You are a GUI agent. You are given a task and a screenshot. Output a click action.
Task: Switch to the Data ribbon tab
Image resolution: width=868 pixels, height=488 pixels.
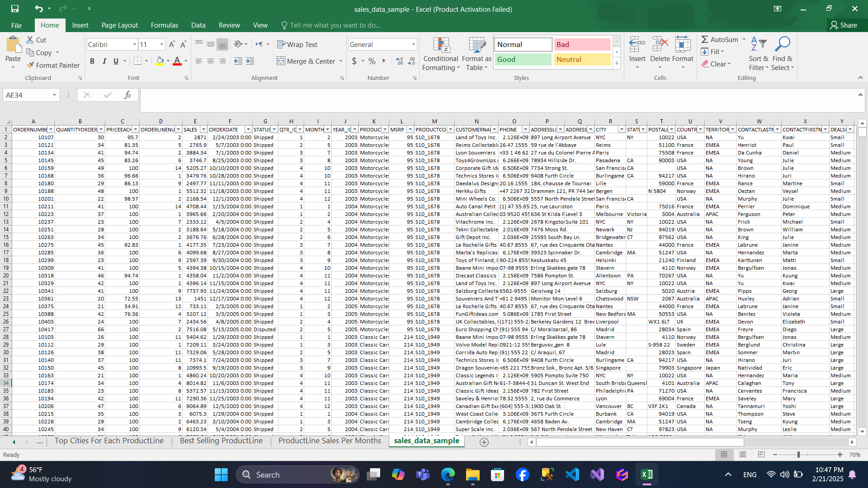[198, 25]
